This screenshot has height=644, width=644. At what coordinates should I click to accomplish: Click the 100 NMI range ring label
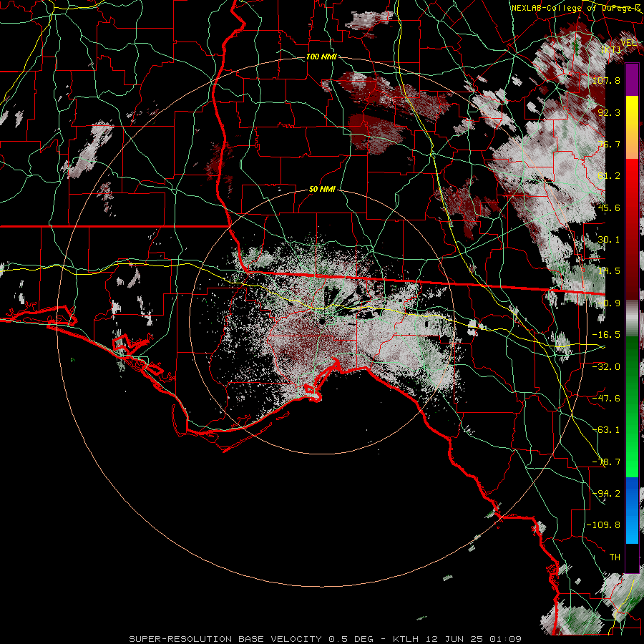(x=321, y=57)
